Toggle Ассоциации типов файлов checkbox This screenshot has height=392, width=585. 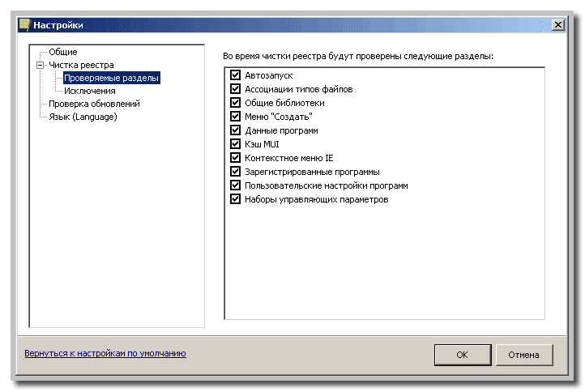pyautogui.click(x=235, y=89)
